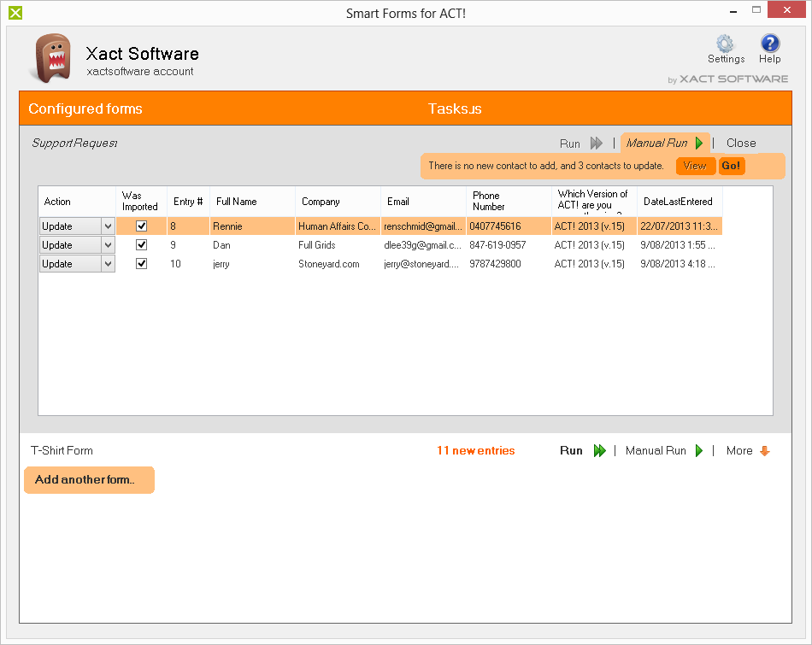Expand More options for T-Shirt Form
The width and height of the screenshot is (812, 645).
[x=739, y=451]
